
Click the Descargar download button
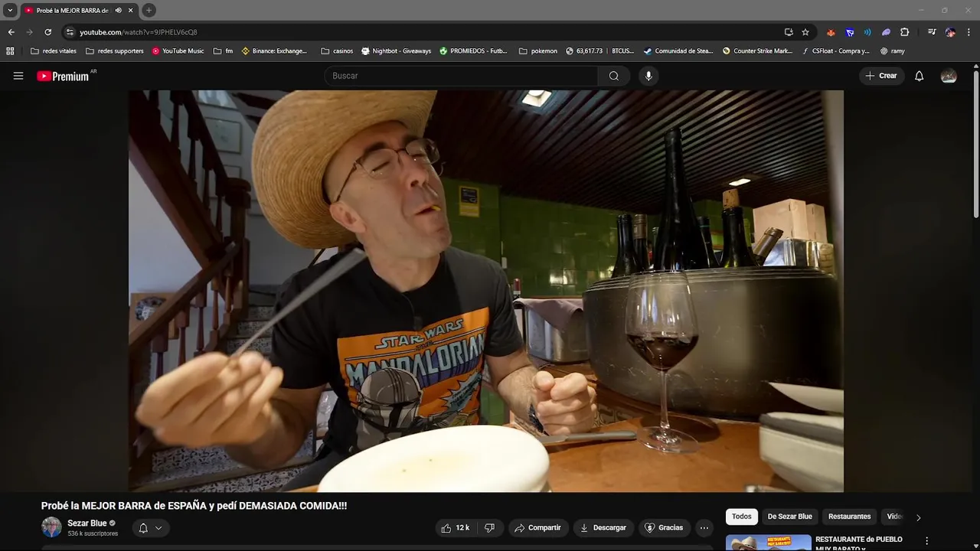coord(603,527)
